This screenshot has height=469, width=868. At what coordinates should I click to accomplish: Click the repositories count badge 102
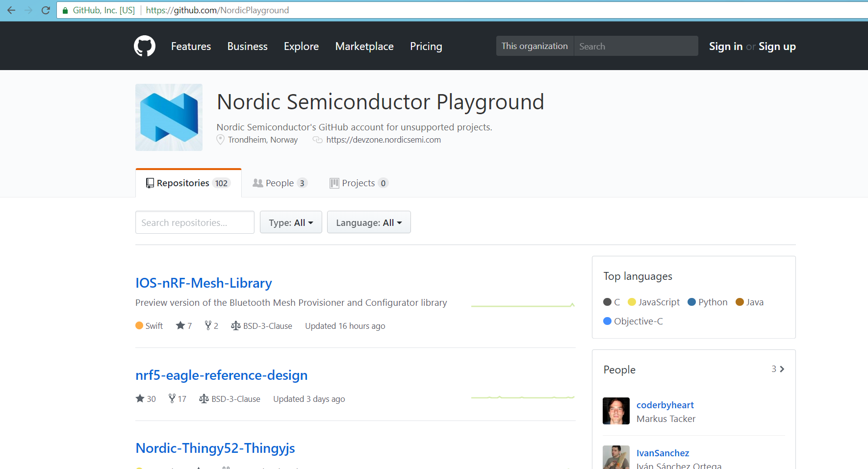pyautogui.click(x=221, y=183)
